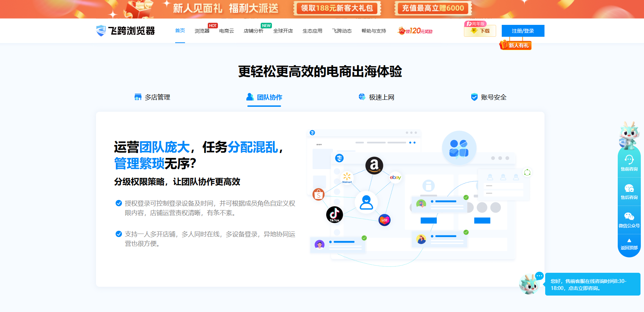644x312 pixels.
Task: Click the 领120元奖励 promo icon
Action: point(415,31)
